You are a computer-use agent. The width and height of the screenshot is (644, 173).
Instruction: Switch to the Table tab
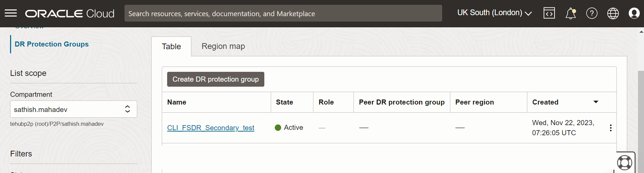171,47
